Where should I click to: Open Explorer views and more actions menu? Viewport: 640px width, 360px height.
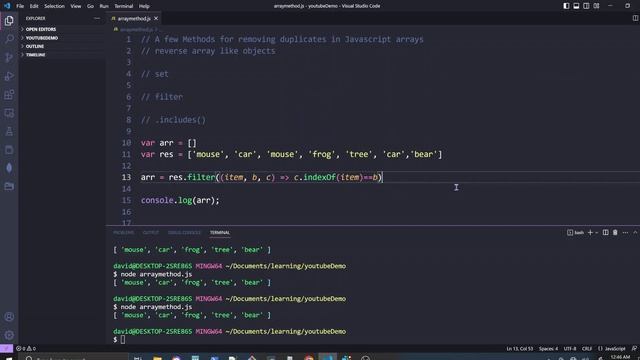point(97,18)
